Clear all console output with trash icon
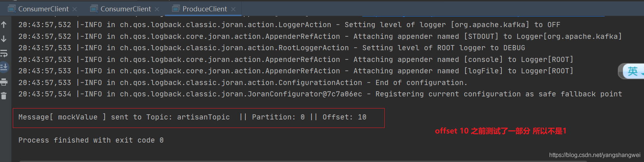The height and width of the screenshot is (162, 644). pyautogui.click(x=4, y=96)
